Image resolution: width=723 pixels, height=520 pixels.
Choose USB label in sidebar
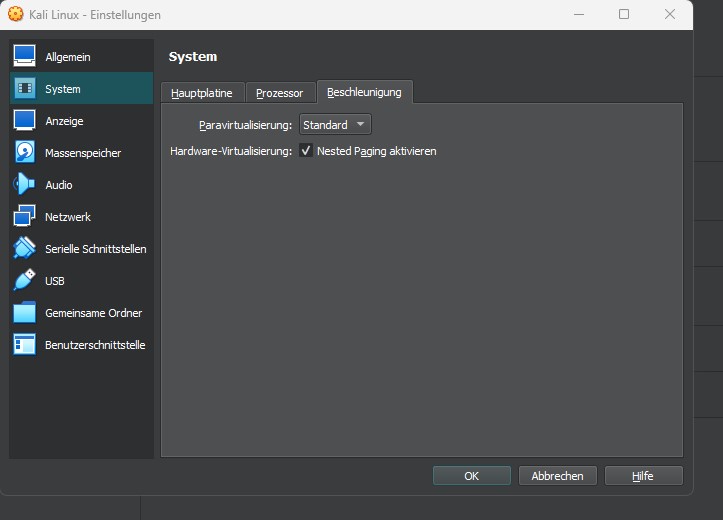[x=55, y=281]
